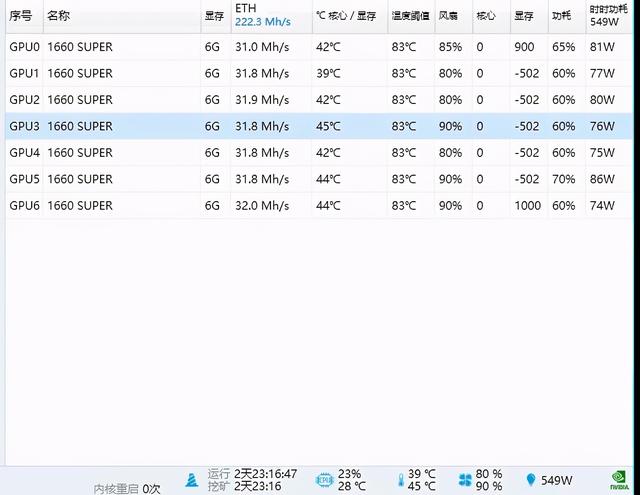Click GPU5 power limit 70%
The width and height of the screenshot is (640, 495).
[564, 179]
